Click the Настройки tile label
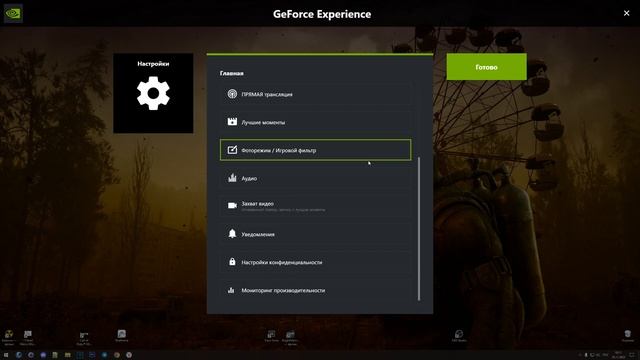 pyautogui.click(x=153, y=64)
